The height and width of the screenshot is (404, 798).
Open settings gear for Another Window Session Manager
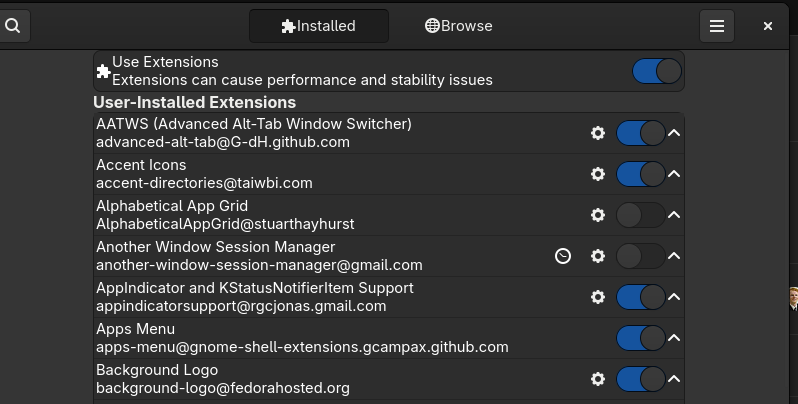[x=598, y=256]
